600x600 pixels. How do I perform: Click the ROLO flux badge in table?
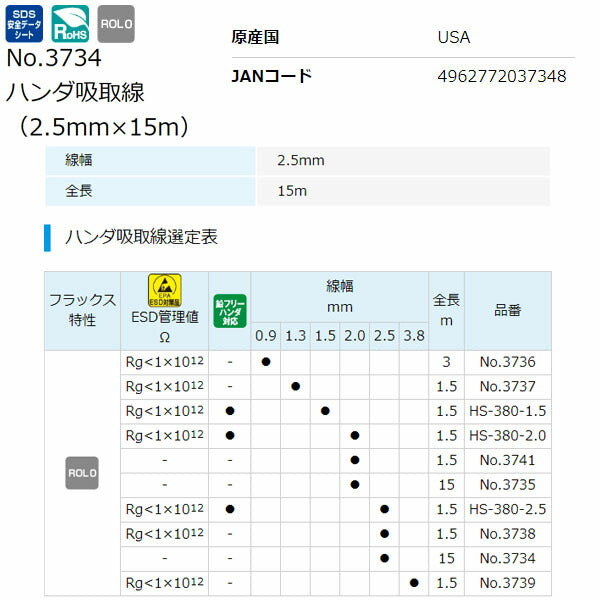click(82, 473)
